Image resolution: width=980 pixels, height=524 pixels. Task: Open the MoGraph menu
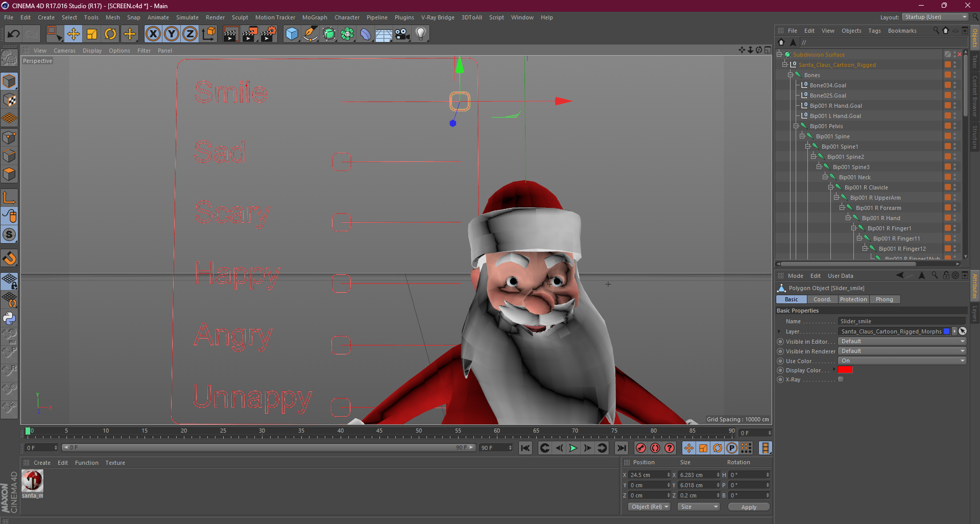click(x=315, y=17)
